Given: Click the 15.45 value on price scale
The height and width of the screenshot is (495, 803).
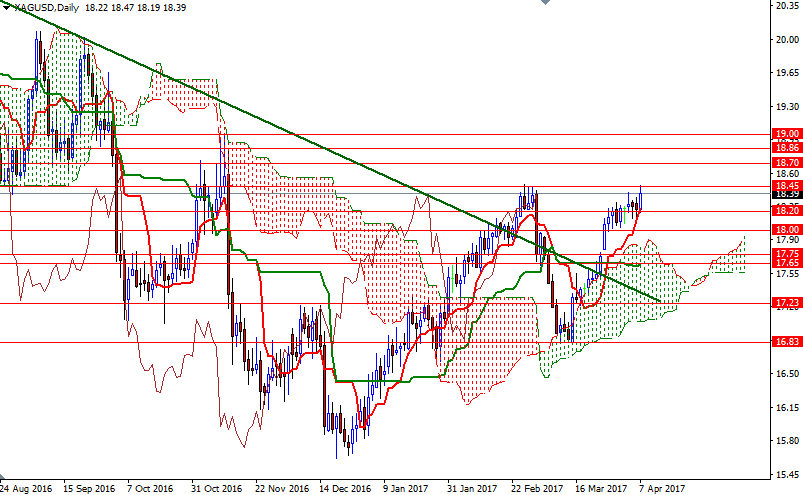Looking at the screenshot, I should pos(788,475).
